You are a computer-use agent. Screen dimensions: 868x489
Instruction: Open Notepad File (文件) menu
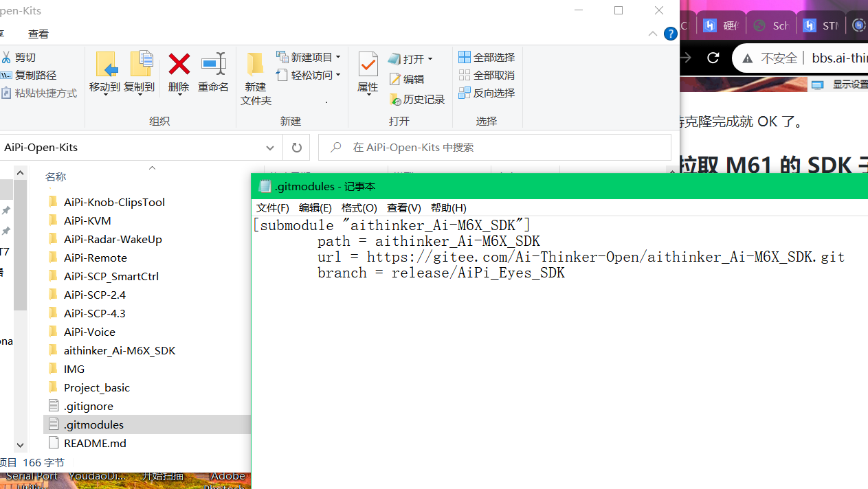point(273,207)
